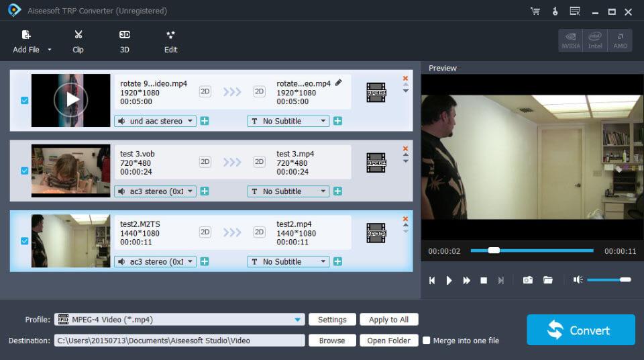Click MPEG4 format icon for test 3.vob
This screenshot has height=360, width=644.
click(x=376, y=163)
